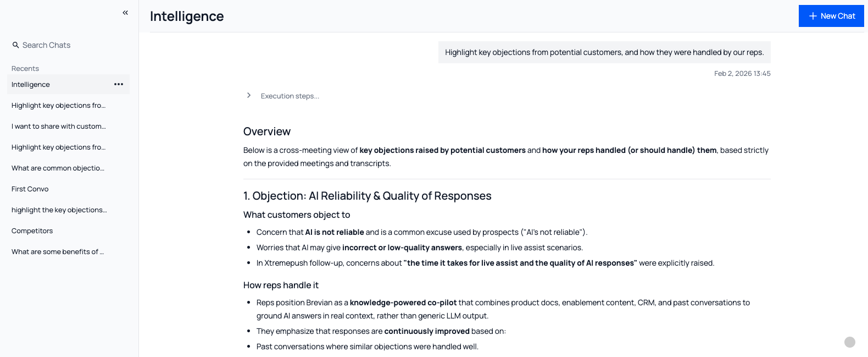
Task: Click the second 'Highlight key objections fro...' entry
Action: [x=58, y=147]
